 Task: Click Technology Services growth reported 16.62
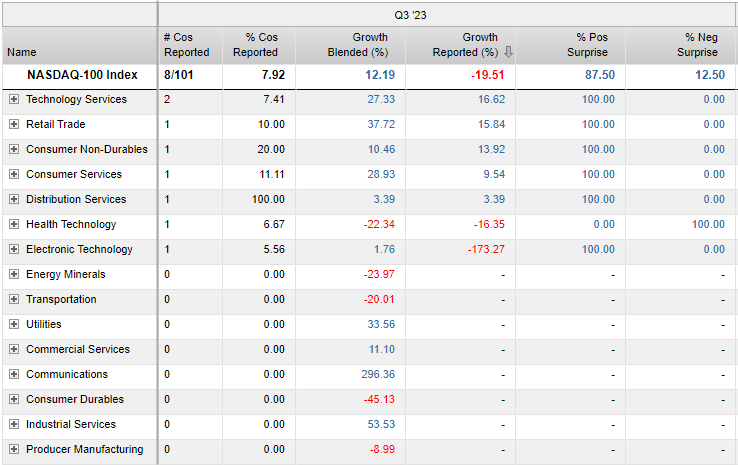click(491, 99)
